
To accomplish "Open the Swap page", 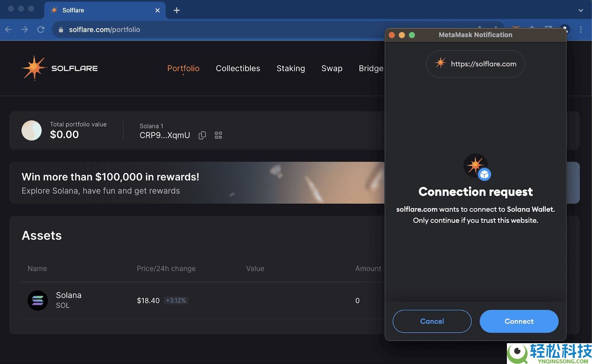I will (332, 68).
